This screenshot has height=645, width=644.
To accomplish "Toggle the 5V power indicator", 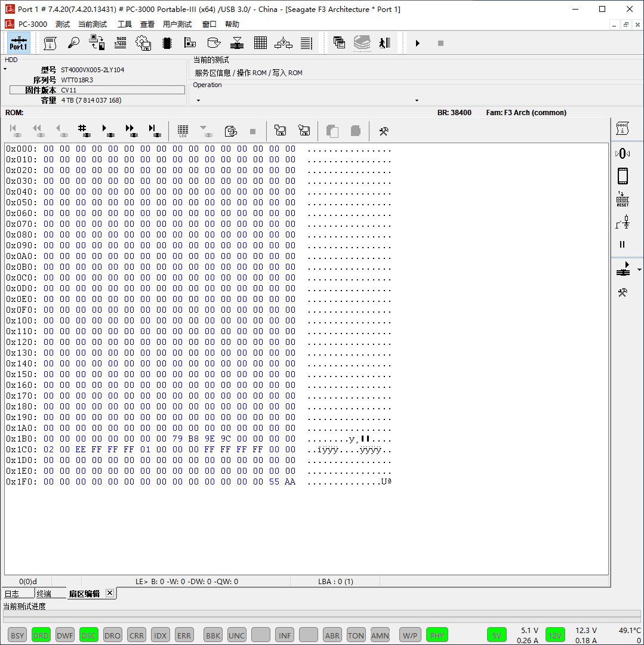I will click(497, 635).
